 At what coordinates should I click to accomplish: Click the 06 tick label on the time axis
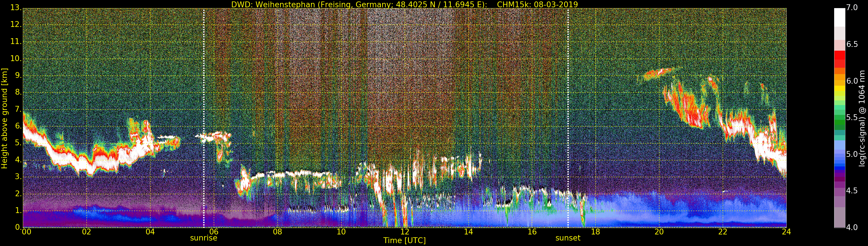pos(214,232)
